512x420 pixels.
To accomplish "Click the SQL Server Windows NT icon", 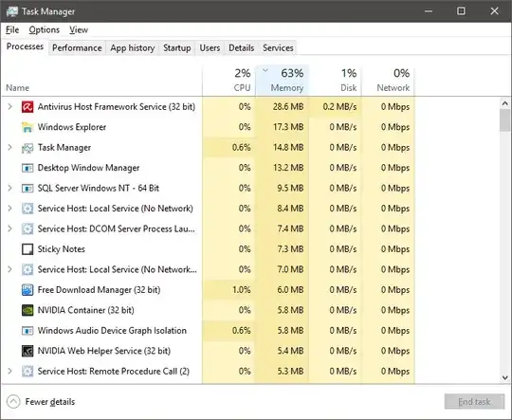I will click(27, 188).
